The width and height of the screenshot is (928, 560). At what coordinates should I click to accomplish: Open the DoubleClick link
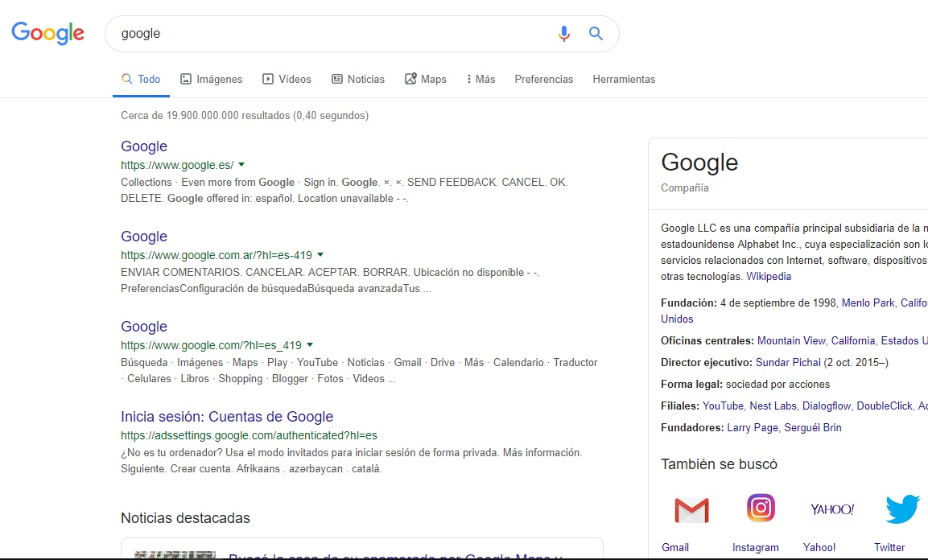click(x=885, y=406)
